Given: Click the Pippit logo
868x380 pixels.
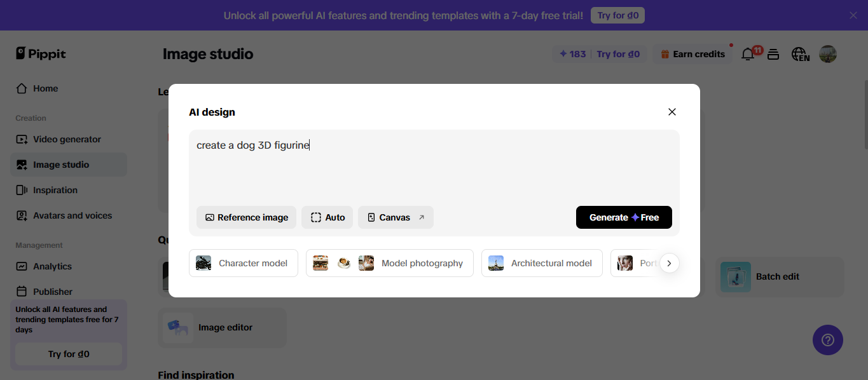Looking at the screenshot, I should 41,54.
